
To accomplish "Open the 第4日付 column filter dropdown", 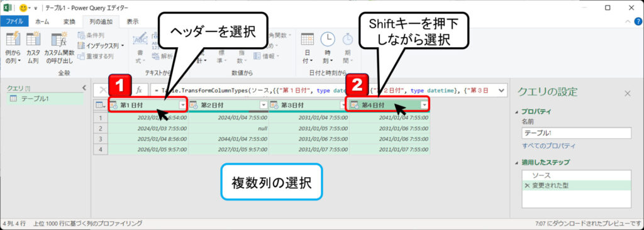I will (425, 105).
